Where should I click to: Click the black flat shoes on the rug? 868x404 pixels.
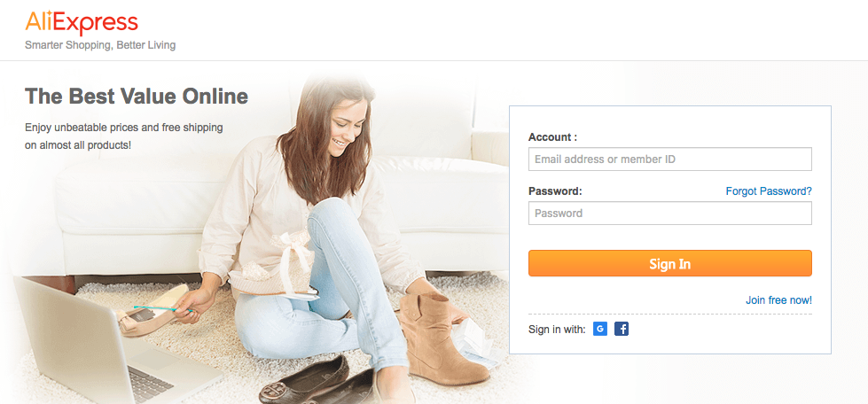pos(318,382)
